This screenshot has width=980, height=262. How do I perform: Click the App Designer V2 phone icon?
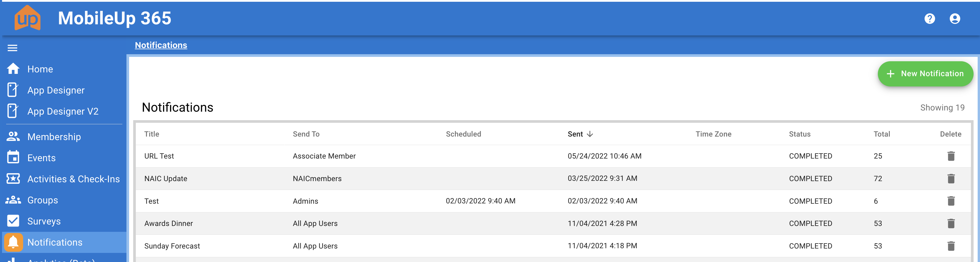coord(13,111)
